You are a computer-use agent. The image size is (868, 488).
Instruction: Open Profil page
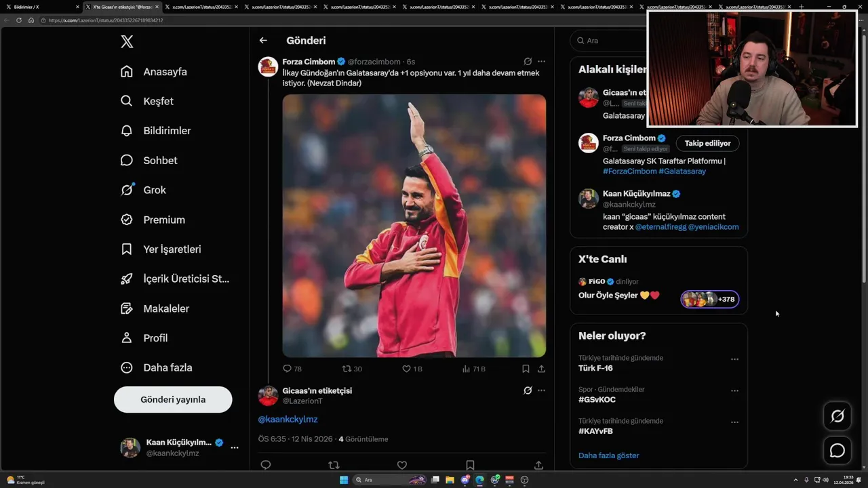click(144, 338)
